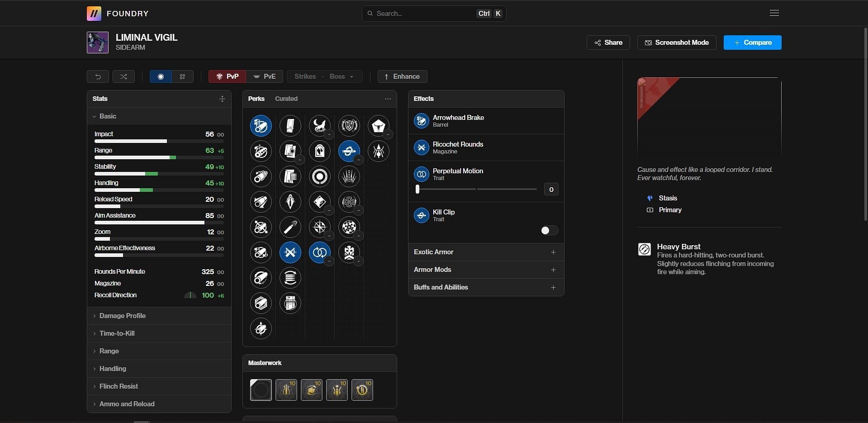
Task: Click the Stasis element label
Action: click(x=668, y=198)
